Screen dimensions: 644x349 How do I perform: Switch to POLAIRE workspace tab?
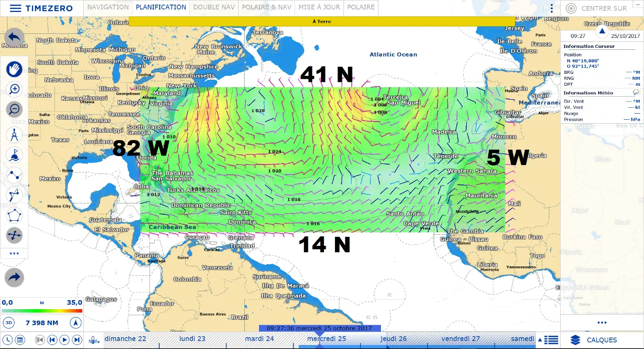point(361,7)
